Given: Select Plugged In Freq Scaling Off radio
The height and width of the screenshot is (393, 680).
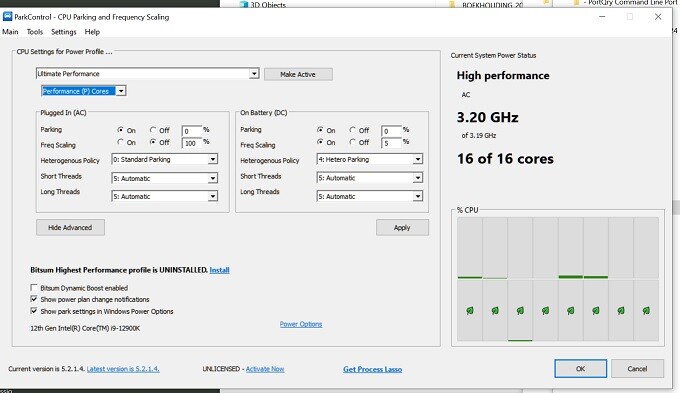Looking at the screenshot, I should 153,142.
